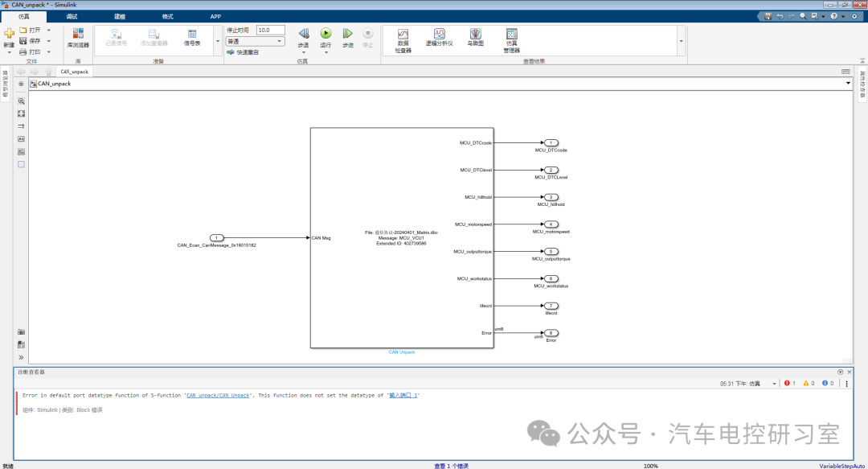Click the Step Forward (步进) icon
The image size is (868, 469).
pos(347,34)
